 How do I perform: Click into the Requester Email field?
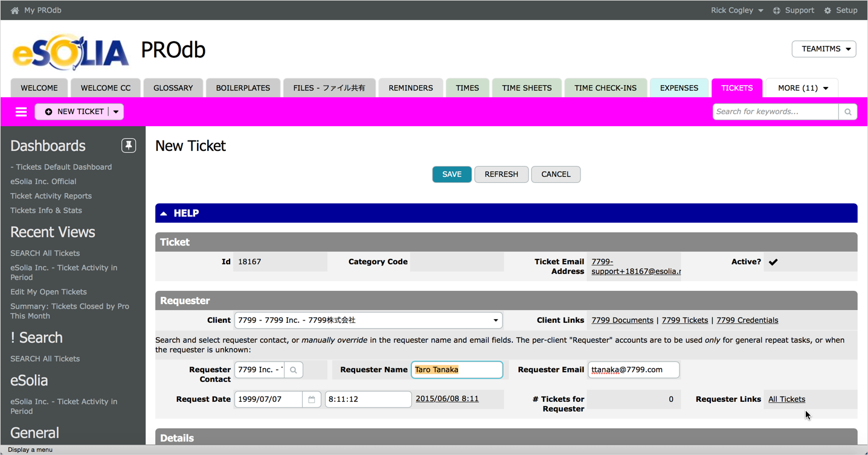(633, 370)
